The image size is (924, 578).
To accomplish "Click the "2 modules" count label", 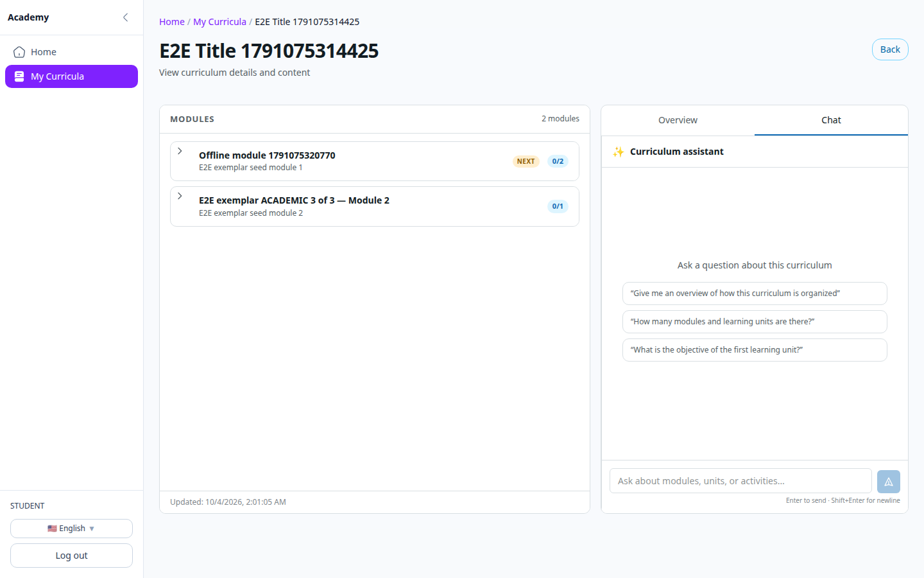I will pos(560,119).
